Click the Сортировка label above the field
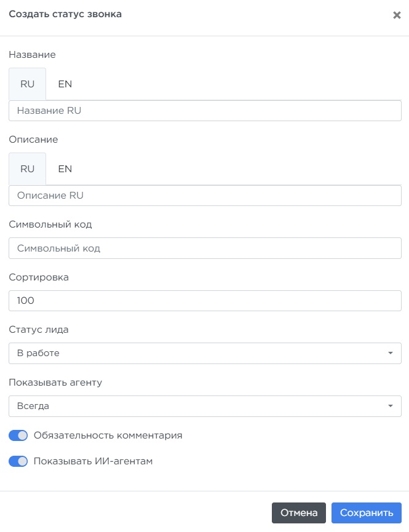The width and height of the screenshot is (409, 532). 39,277
